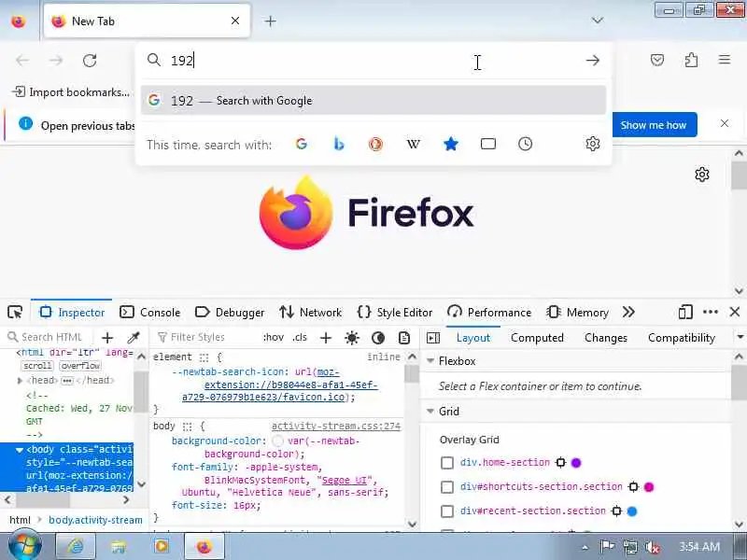Switch to the Console tab
This screenshot has width=747, height=560.
point(150,313)
